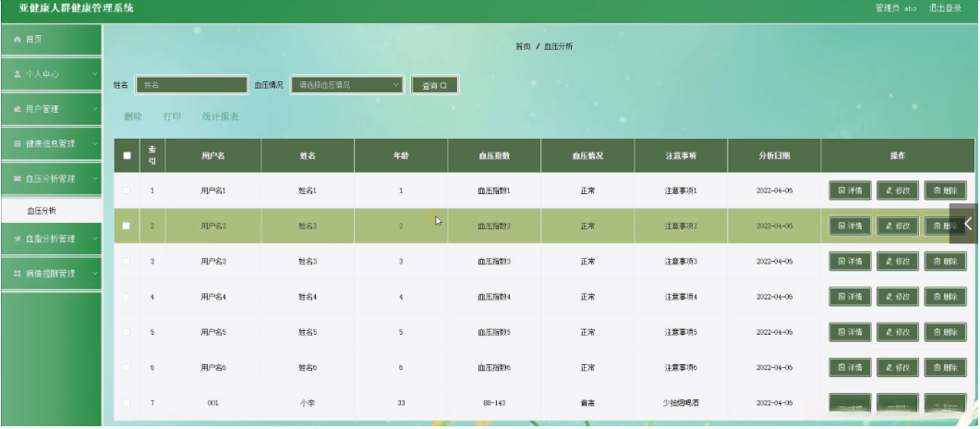980x429 pixels.
Task: Toggle the select-all checkbox in table header
Action: 127,155
